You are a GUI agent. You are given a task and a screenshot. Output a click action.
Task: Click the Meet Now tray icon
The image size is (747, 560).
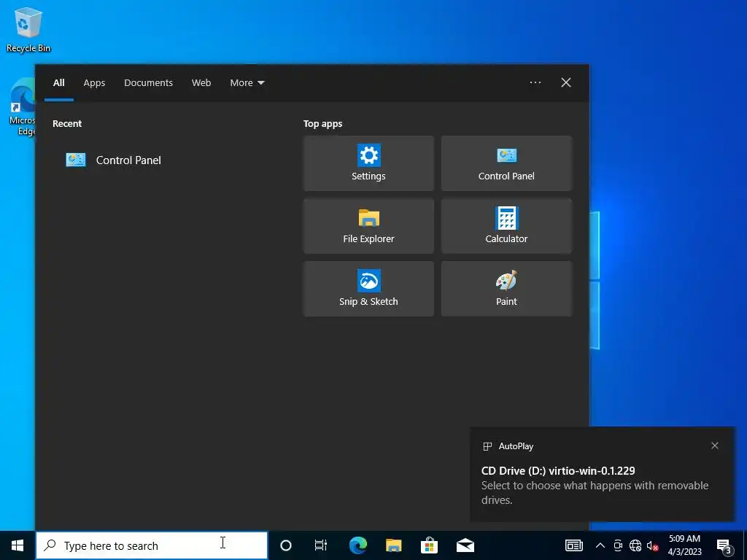pyautogui.click(x=618, y=545)
